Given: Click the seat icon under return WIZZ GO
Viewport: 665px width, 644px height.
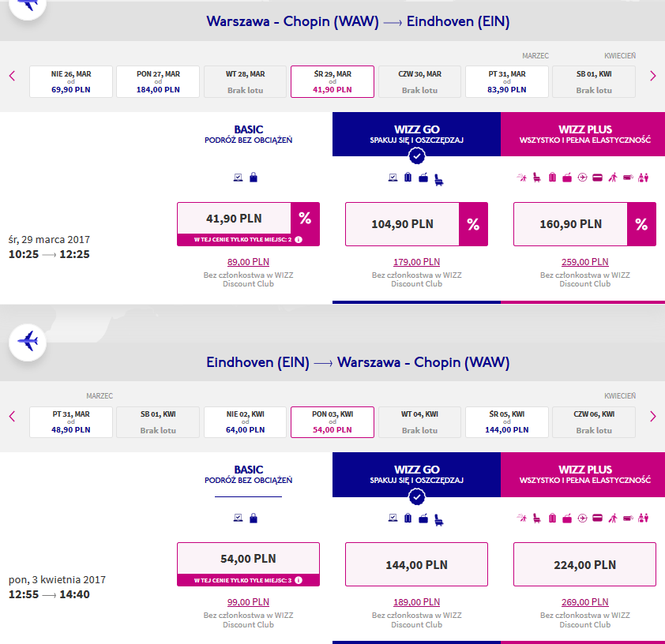Looking at the screenshot, I should (439, 520).
